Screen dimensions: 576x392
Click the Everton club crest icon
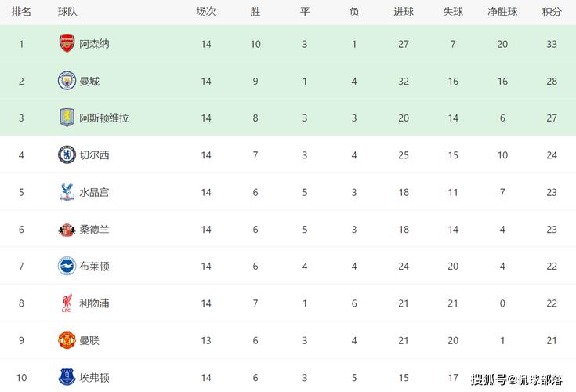coord(67,377)
